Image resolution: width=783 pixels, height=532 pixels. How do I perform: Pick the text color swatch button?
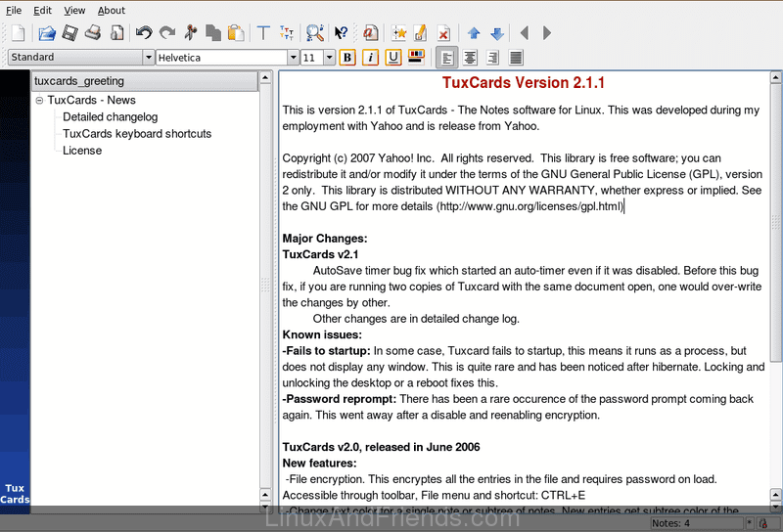coord(415,58)
